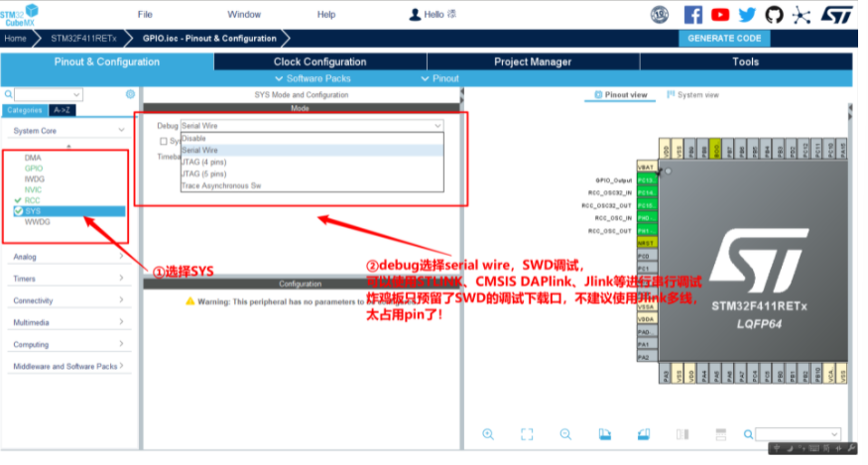Open the category settings gear icon
The height and width of the screenshot is (465, 868).
[130, 94]
